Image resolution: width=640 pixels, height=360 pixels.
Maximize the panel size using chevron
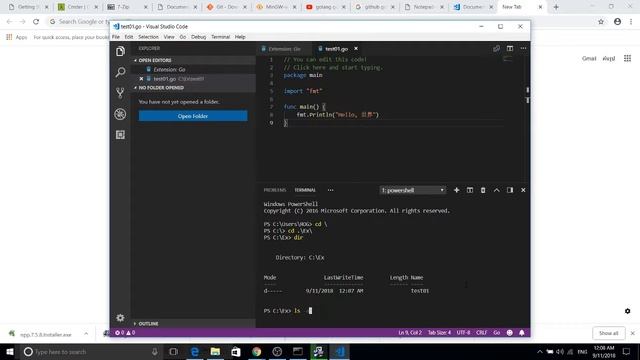(496, 190)
